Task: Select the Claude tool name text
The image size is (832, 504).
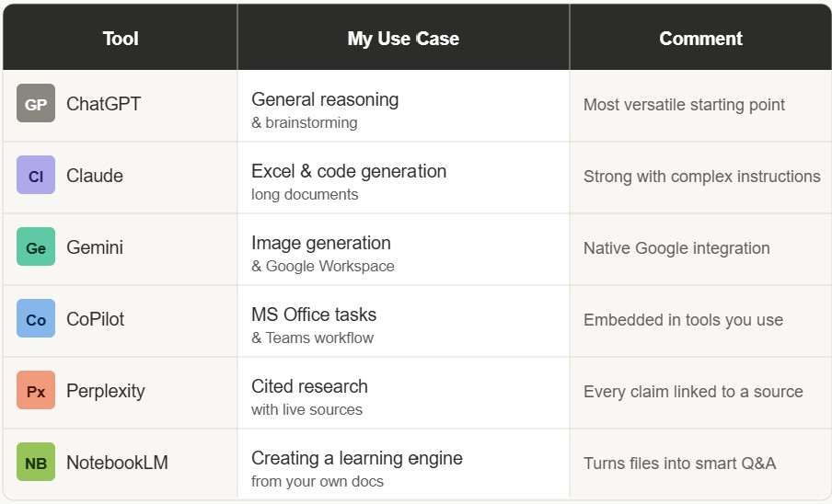Action: [95, 176]
